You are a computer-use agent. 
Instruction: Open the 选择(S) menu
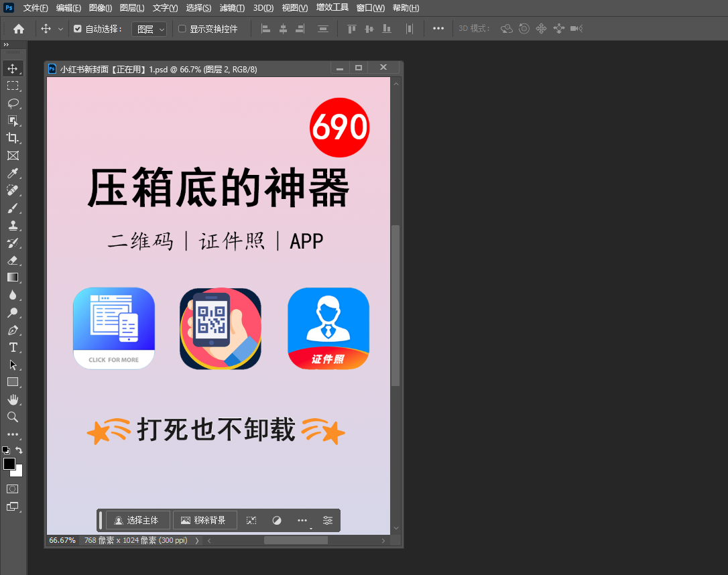coord(198,8)
